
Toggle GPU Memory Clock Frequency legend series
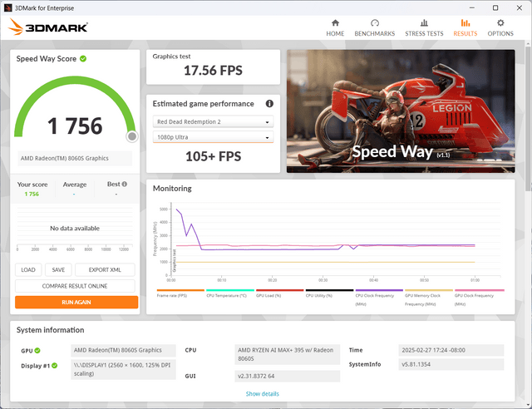click(429, 298)
